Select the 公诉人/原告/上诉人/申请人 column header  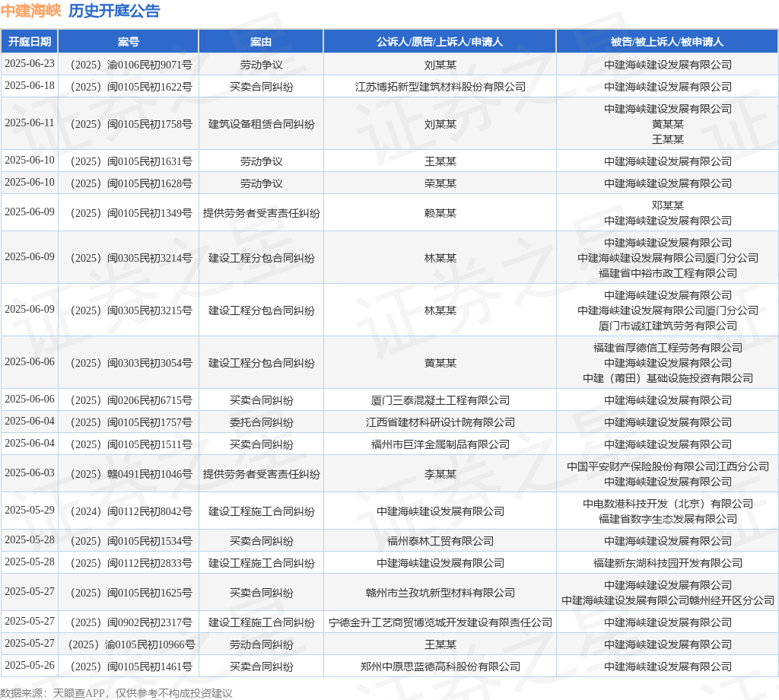[440, 42]
